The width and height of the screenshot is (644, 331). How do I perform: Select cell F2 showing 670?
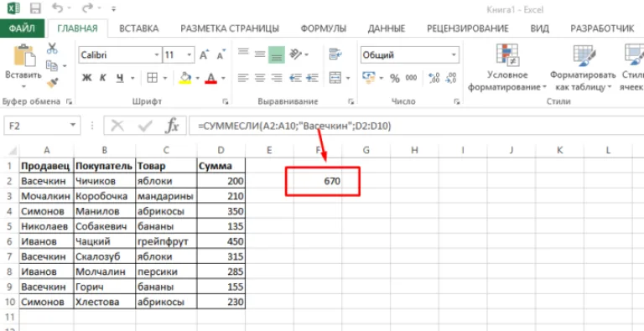point(318,181)
